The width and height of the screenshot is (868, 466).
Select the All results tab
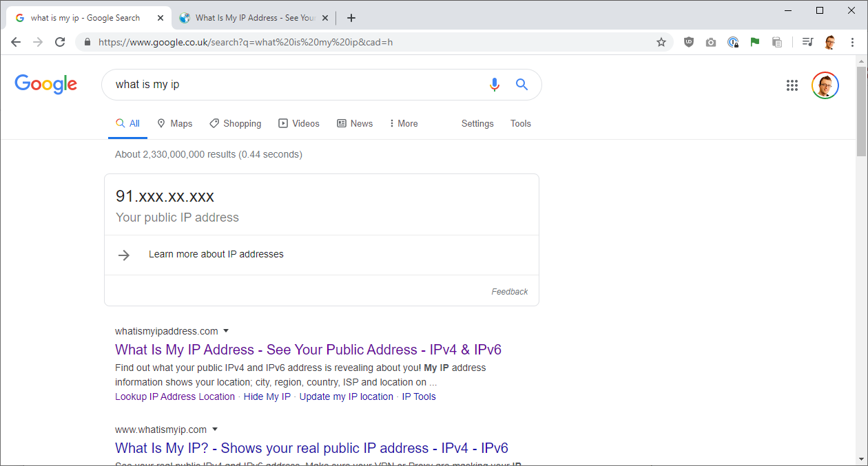point(127,124)
